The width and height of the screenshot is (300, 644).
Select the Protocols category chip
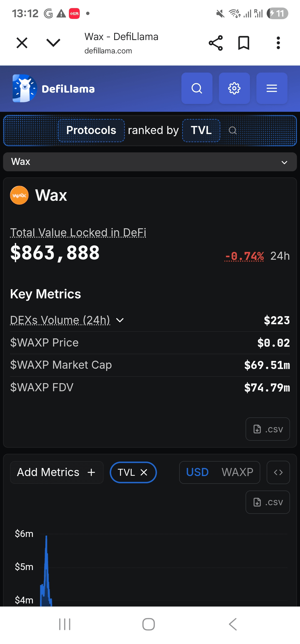click(91, 130)
